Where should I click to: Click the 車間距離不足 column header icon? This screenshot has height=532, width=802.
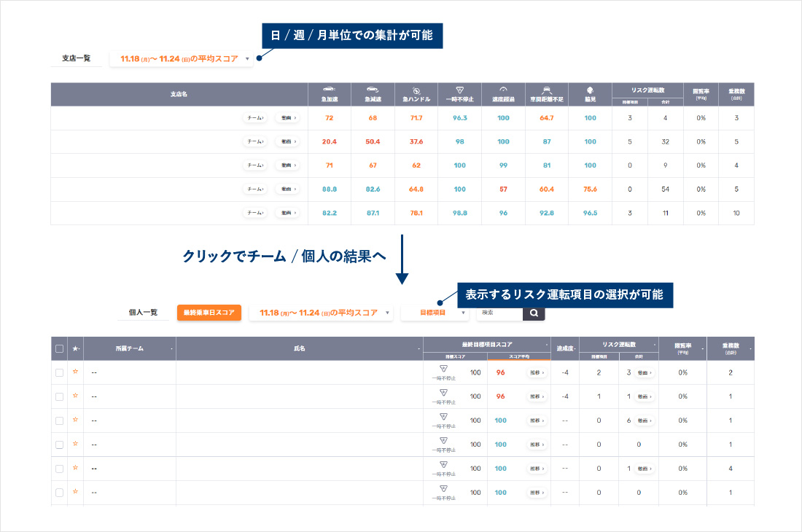pyautogui.click(x=547, y=89)
